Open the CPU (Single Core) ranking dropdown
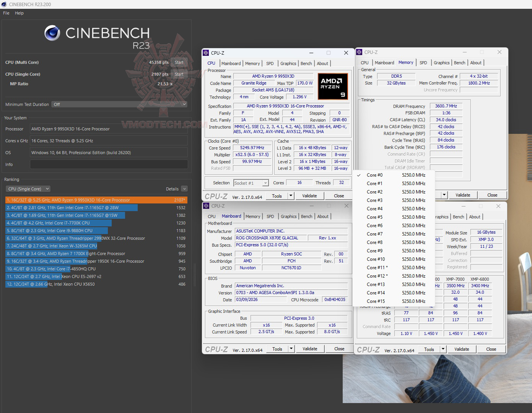 (28, 189)
